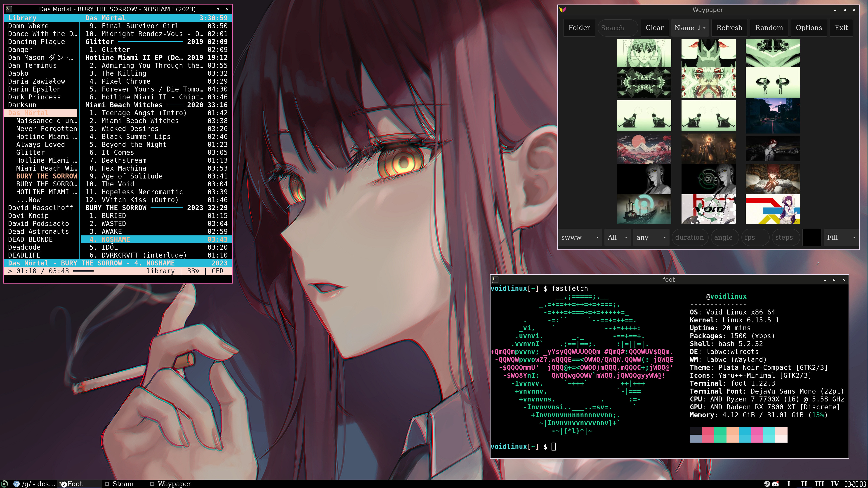This screenshot has width=868, height=488.
Task: Select the Das Mörtal artist in library
Action: [x=41, y=113]
